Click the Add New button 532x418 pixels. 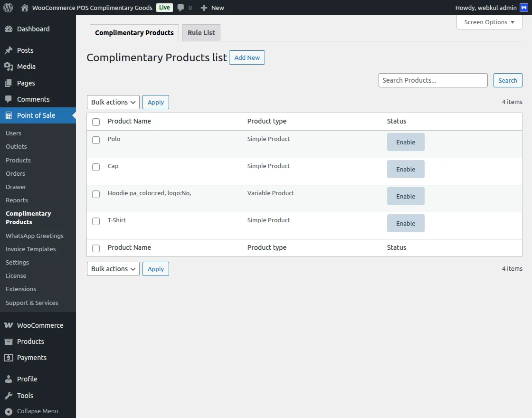(x=247, y=57)
